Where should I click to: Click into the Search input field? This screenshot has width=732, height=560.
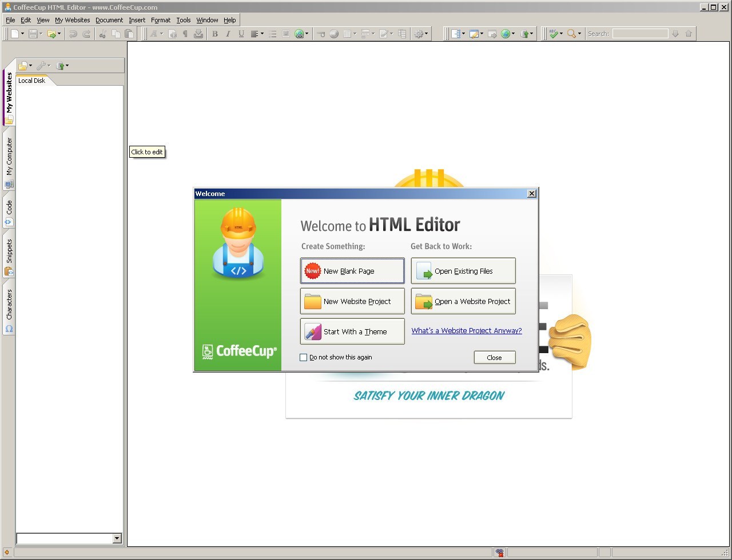(640, 34)
